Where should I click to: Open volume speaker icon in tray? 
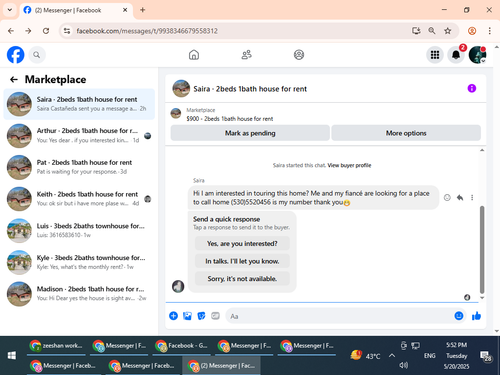tap(404, 365)
